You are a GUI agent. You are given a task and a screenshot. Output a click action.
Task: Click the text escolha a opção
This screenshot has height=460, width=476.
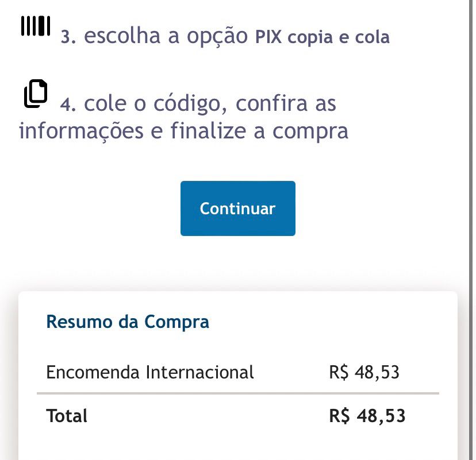pos(166,36)
